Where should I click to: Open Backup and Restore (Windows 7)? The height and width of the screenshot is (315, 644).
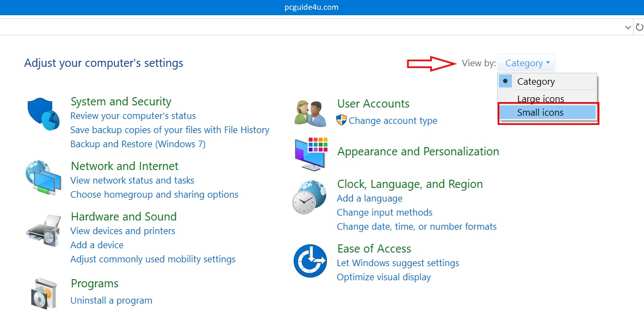pos(138,144)
